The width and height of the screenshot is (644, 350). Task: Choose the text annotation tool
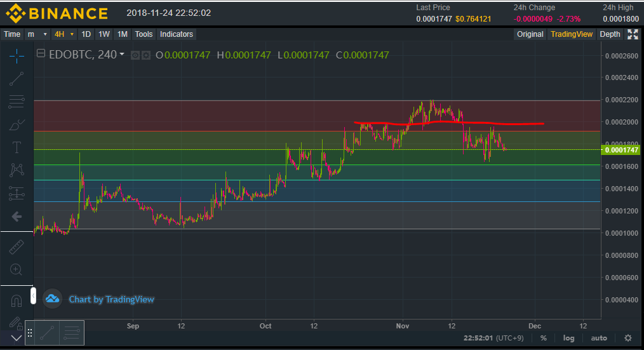click(x=17, y=147)
